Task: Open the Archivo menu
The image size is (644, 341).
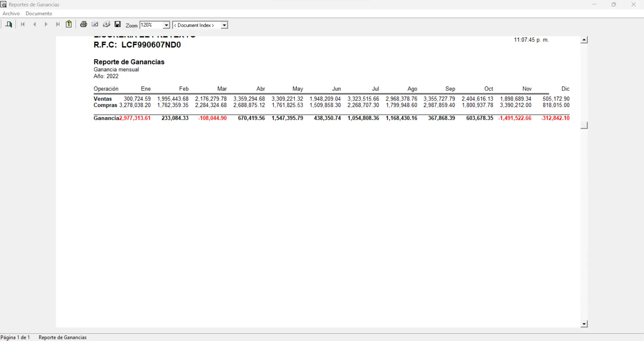Action: 11,13
